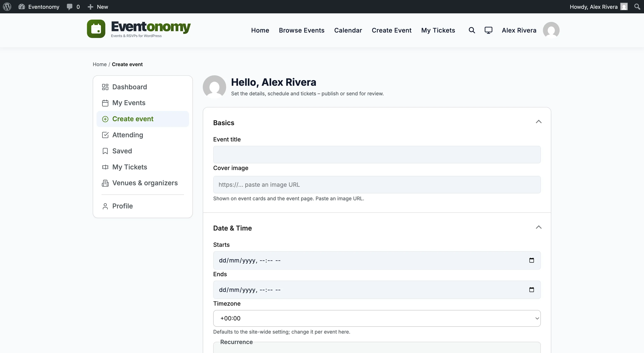Open Attending in sidebar
The image size is (644, 353).
(143, 135)
